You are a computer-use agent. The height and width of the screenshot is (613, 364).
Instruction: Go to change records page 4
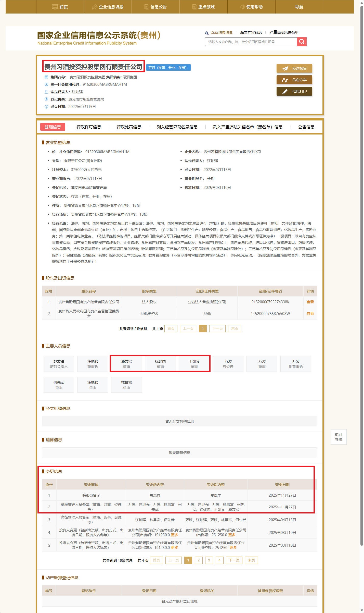click(x=219, y=560)
